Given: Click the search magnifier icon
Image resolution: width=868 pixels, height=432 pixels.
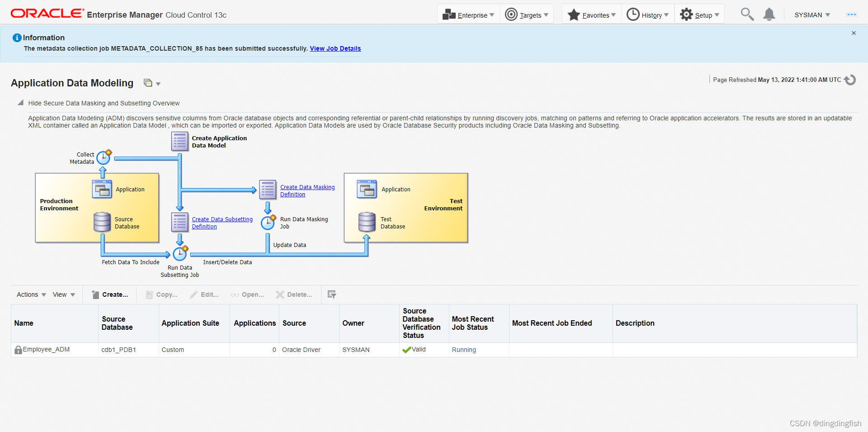Looking at the screenshot, I should pos(747,14).
